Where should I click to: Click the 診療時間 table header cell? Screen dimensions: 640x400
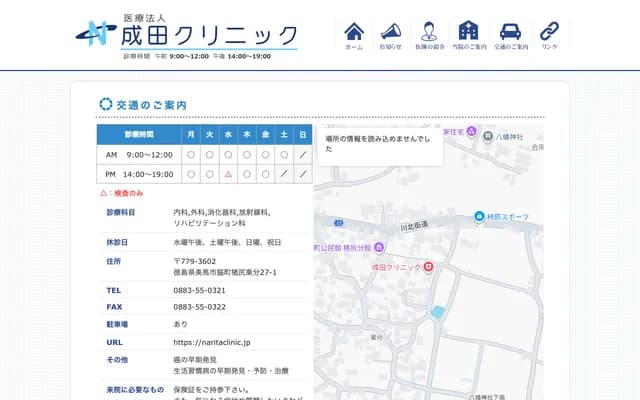click(138, 134)
